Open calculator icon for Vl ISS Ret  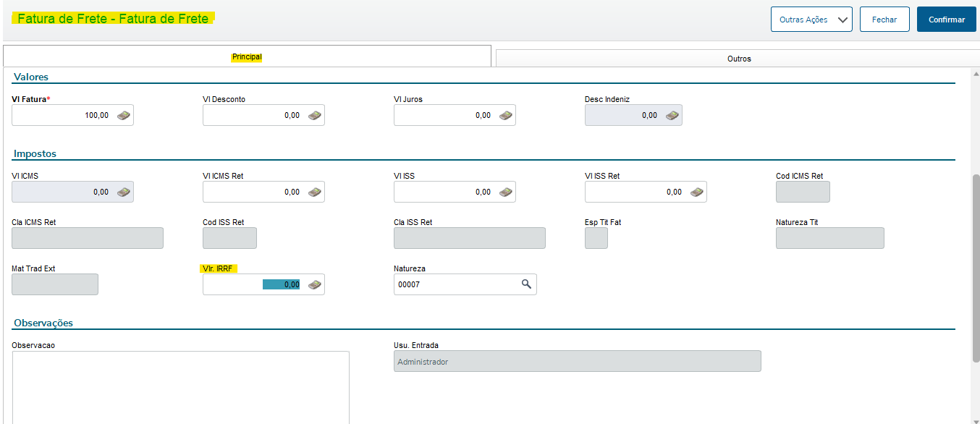coord(696,192)
